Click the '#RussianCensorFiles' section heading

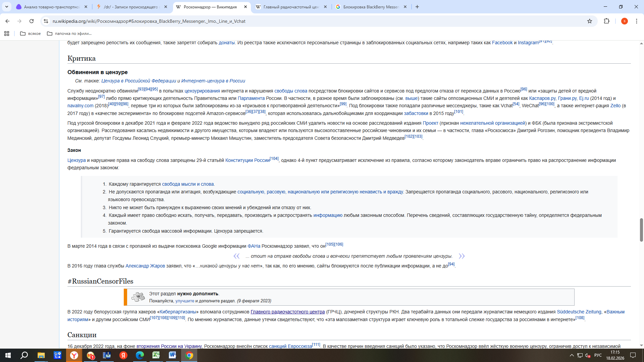click(x=100, y=281)
